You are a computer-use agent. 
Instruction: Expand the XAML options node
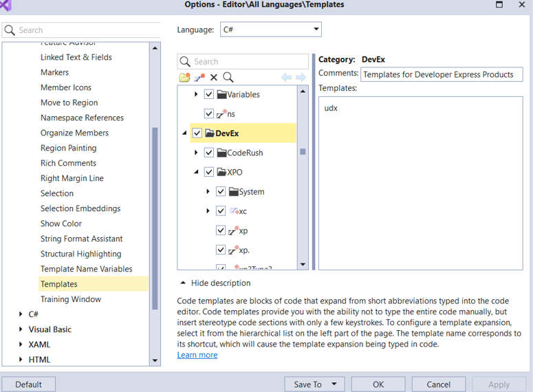[21, 345]
